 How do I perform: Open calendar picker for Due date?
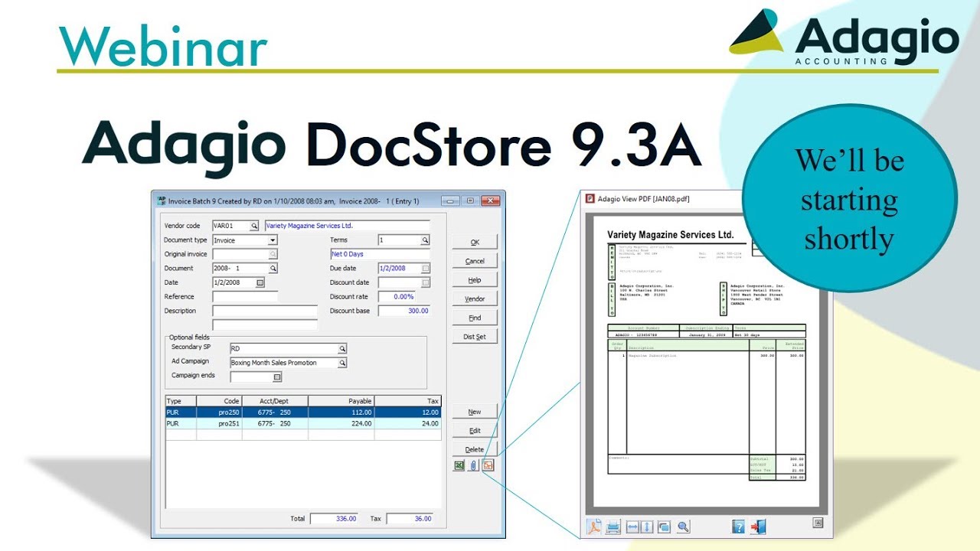426,269
